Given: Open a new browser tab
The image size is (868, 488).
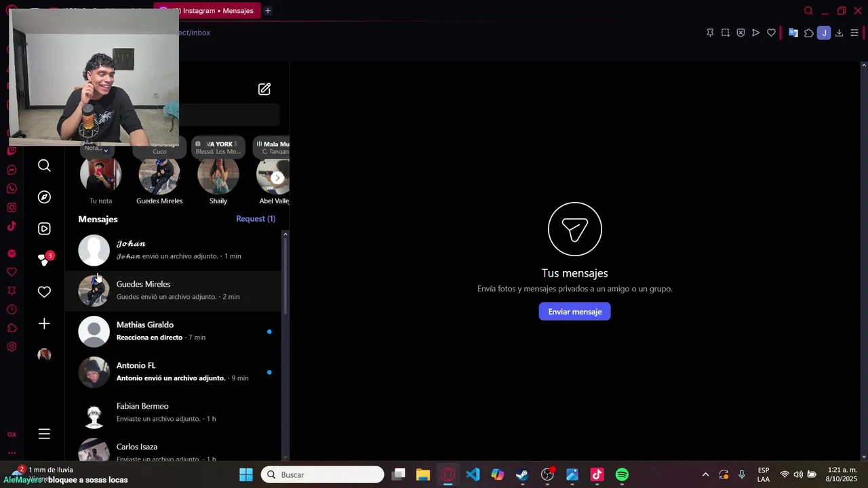Looking at the screenshot, I should [268, 11].
